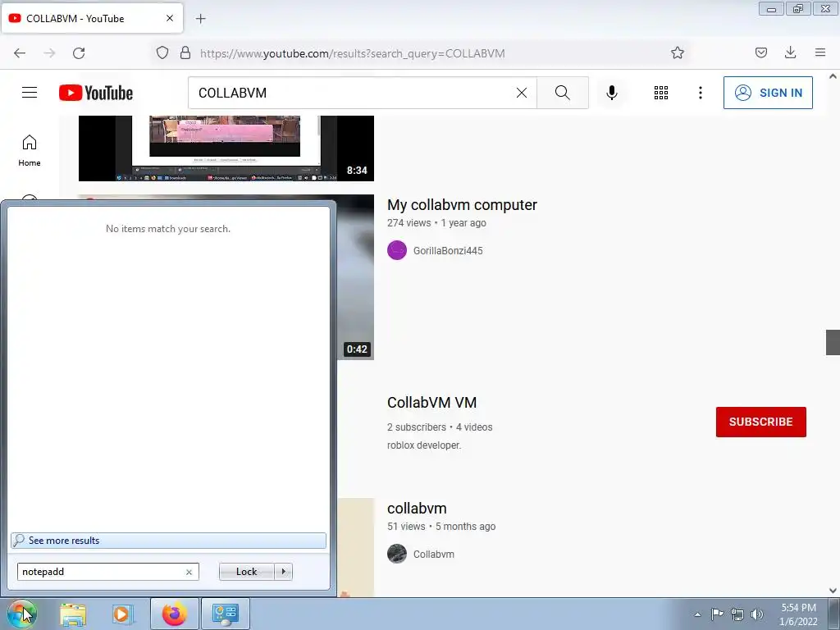Click the tracking protection shield icon

162,52
